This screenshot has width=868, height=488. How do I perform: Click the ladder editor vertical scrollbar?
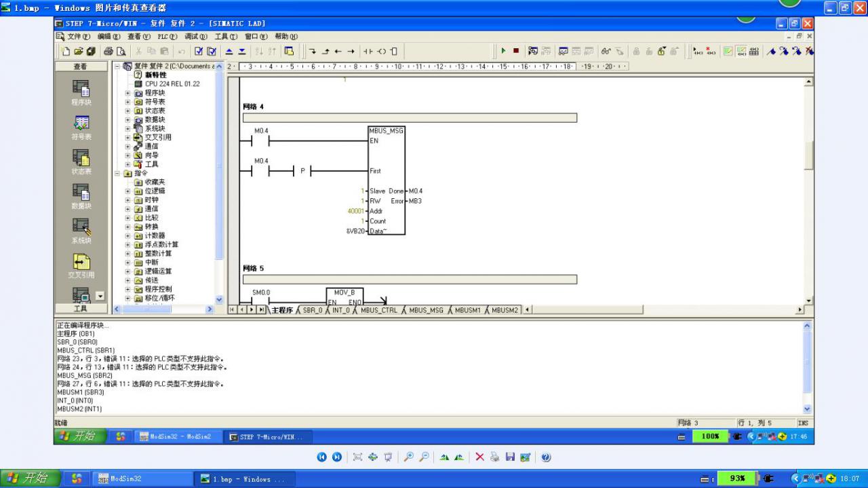pos(808,191)
